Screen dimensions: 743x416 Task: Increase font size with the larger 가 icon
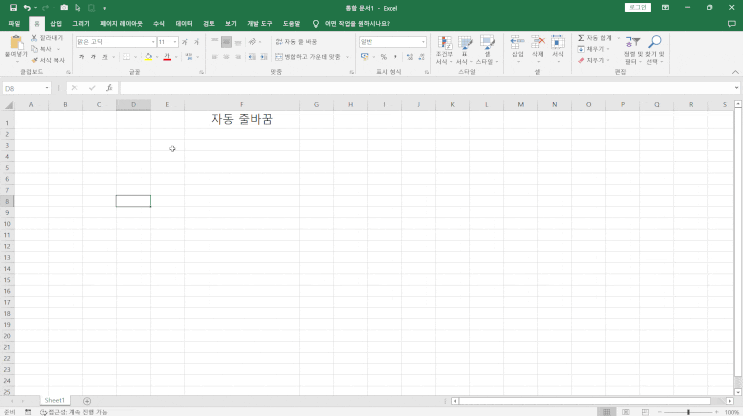click(185, 42)
